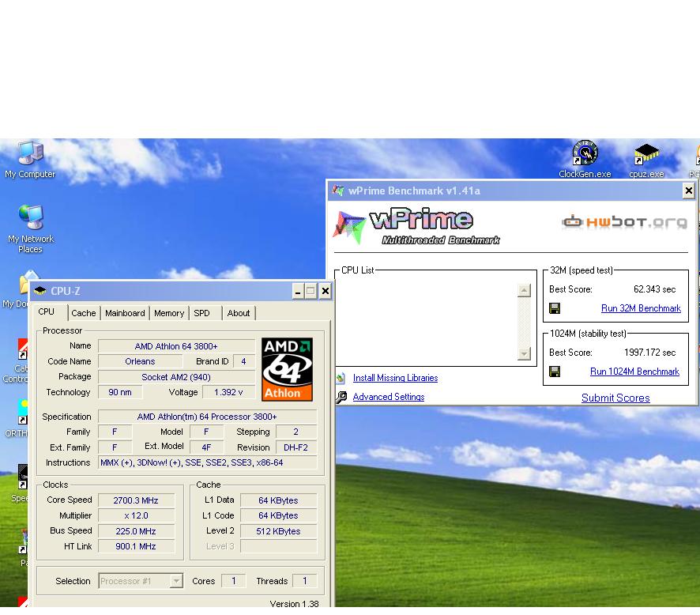Close the CPU-Z window
Screen dimensions: 700x615
tap(326, 292)
